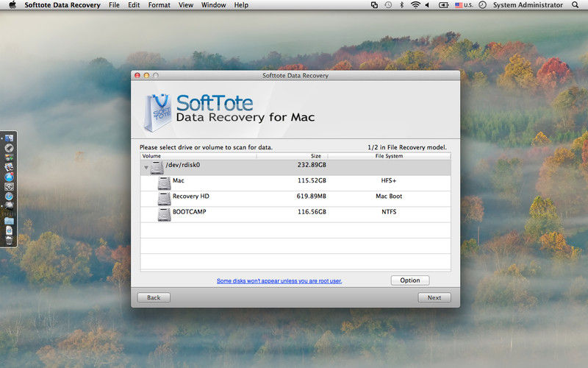The height and width of the screenshot is (368, 588).
Task: Open the Apple menu
Action: click(x=12, y=5)
